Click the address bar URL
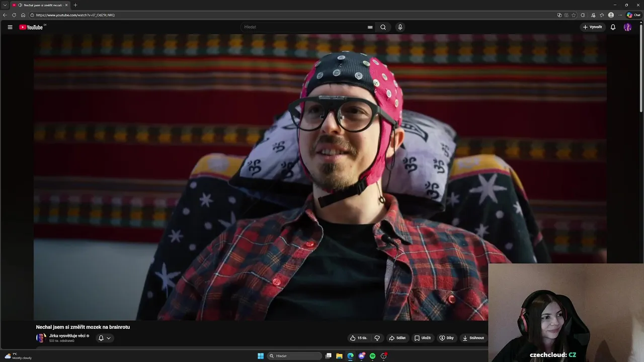 [75, 15]
